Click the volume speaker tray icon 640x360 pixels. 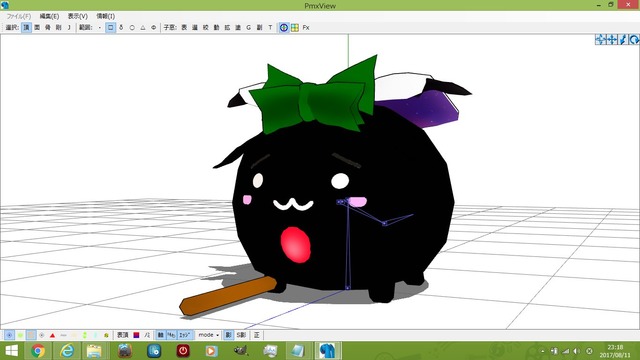(x=576, y=351)
